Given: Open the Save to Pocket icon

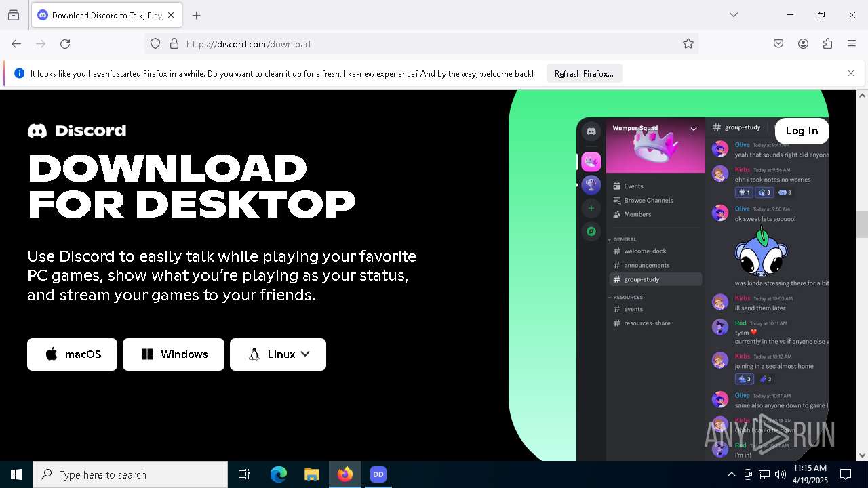Looking at the screenshot, I should (778, 44).
